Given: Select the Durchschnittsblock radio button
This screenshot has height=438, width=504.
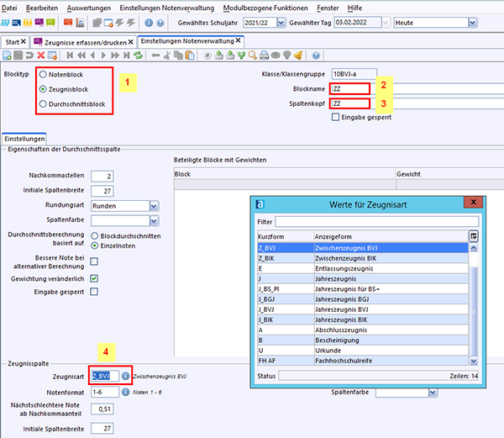Looking at the screenshot, I should (43, 104).
